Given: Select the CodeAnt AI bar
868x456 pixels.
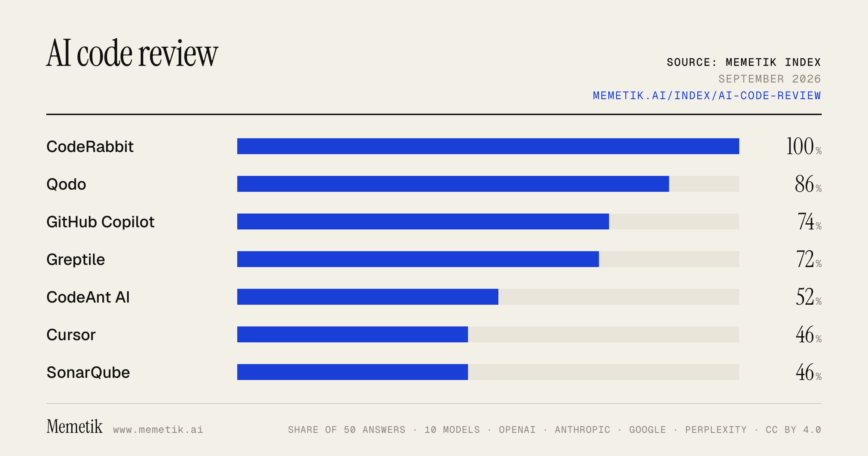Looking at the screenshot, I should 488,297.
